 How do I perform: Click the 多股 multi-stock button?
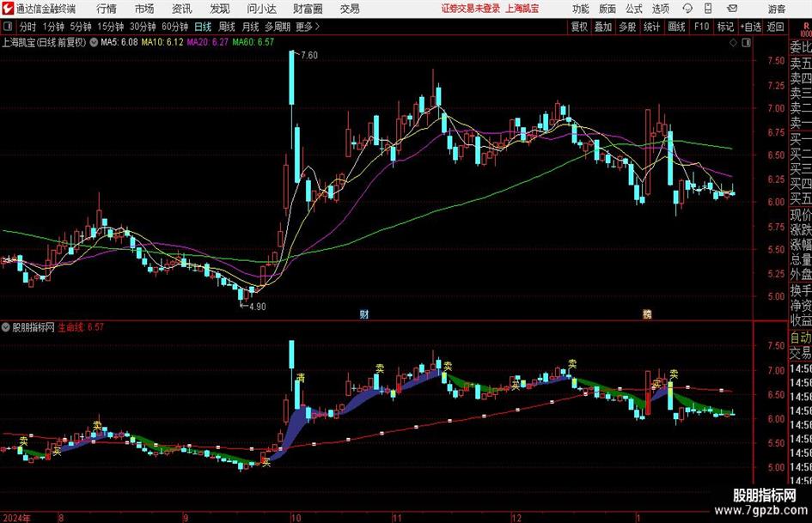pos(627,27)
